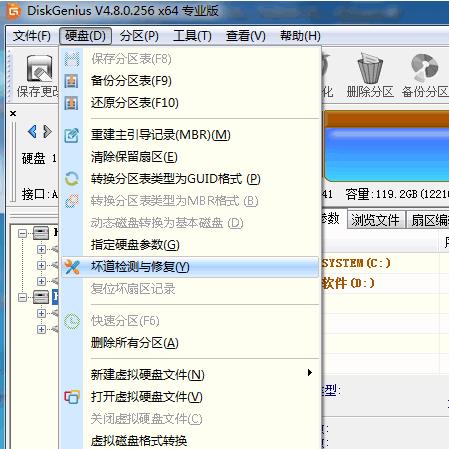Click the 备份分区 toolbar icon
This screenshot has width=449, height=449.
pos(424,68)
